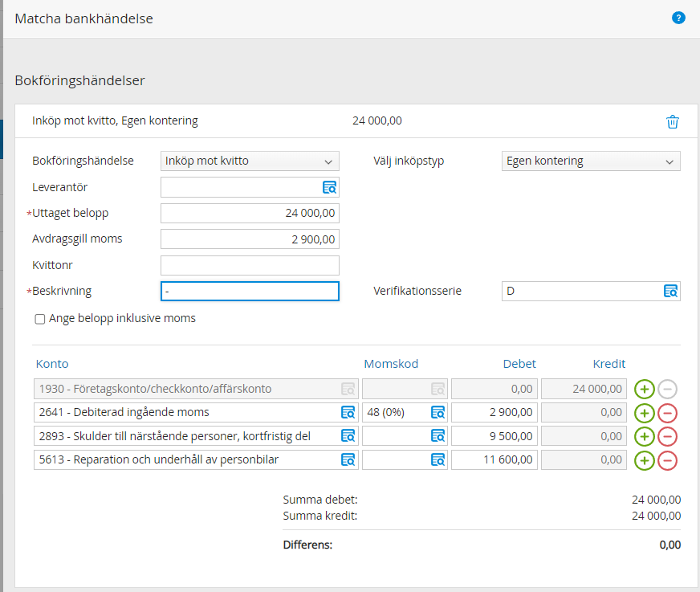
Task: Click the debet field showing 2 900,00 in table
Action: click(x=494, y=412)
